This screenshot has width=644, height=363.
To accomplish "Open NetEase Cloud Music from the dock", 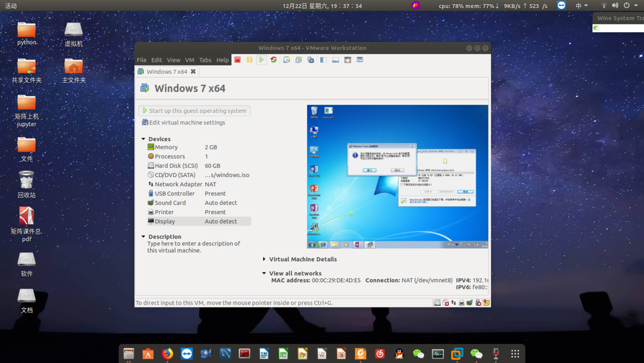I will [x=380, y=354].
